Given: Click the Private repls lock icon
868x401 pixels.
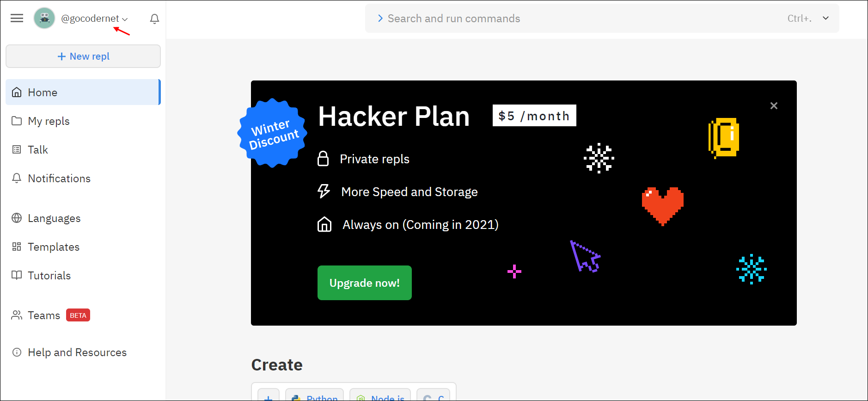Looking at the screenshot, I should click(323, 159).
